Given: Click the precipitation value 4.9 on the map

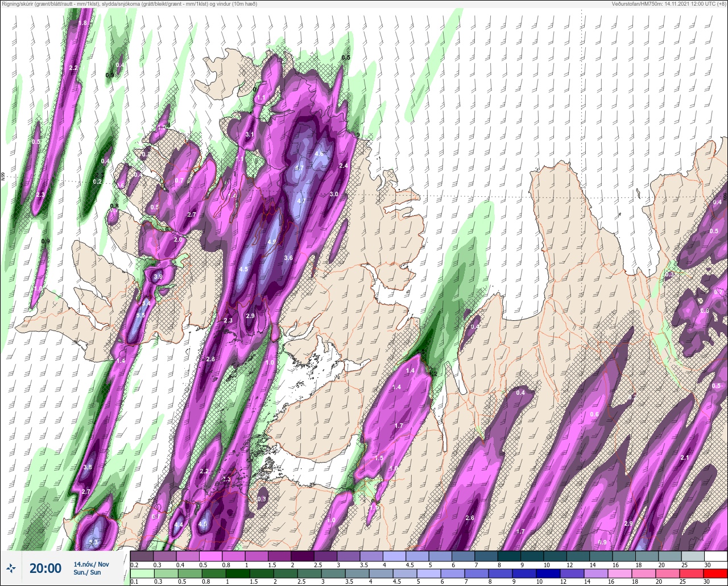Looking at the screenshot, I should pyautogui.click(x=272, y=242).
